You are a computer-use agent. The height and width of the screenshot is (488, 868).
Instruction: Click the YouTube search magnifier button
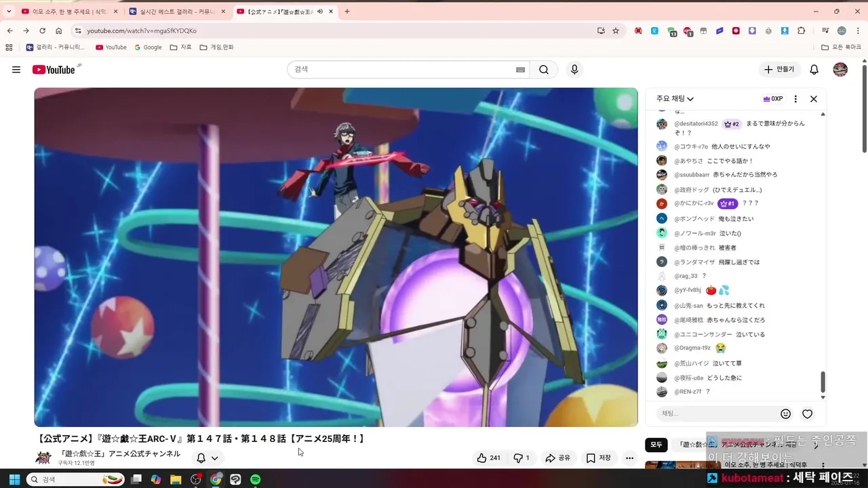click(x=544, y=70)
